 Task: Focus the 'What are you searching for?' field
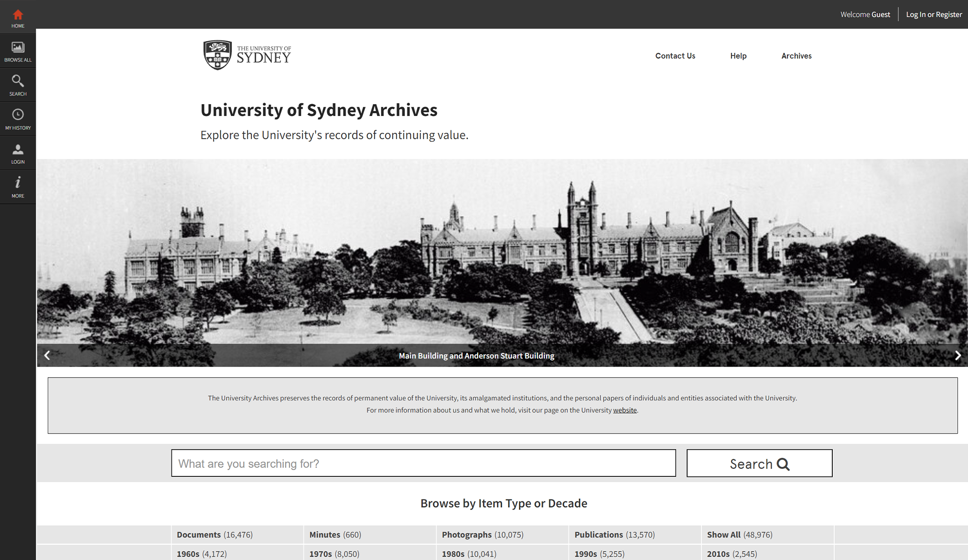point(423,463)
